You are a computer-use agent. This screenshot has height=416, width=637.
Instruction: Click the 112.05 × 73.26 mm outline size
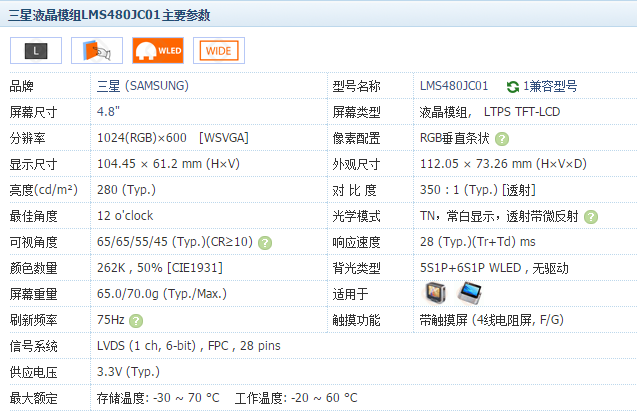[x=503, y=164]
